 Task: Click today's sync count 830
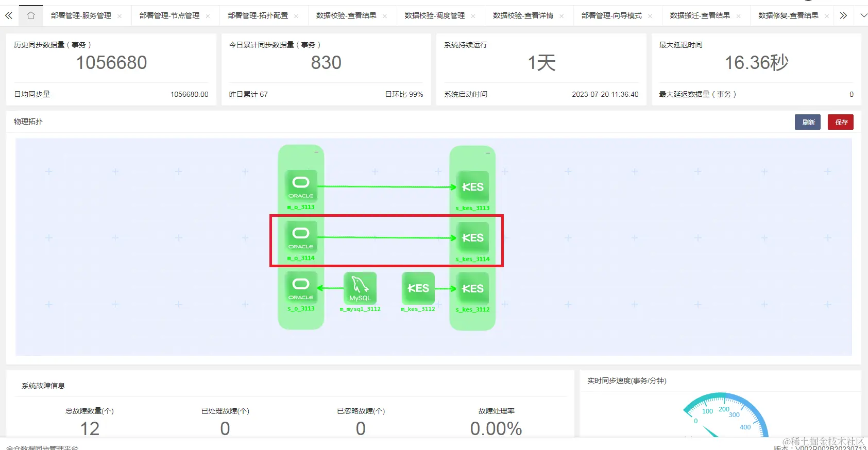coord(326,63)
